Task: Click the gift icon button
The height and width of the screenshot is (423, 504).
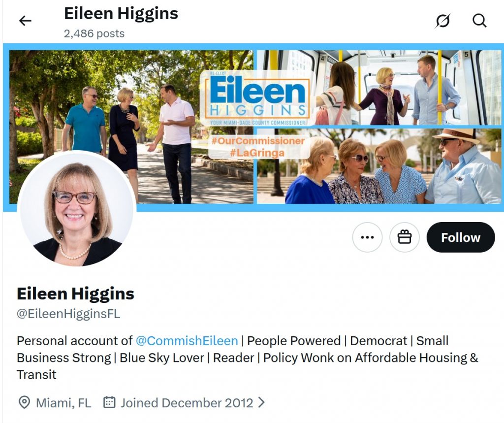Action: click(405, 237)
